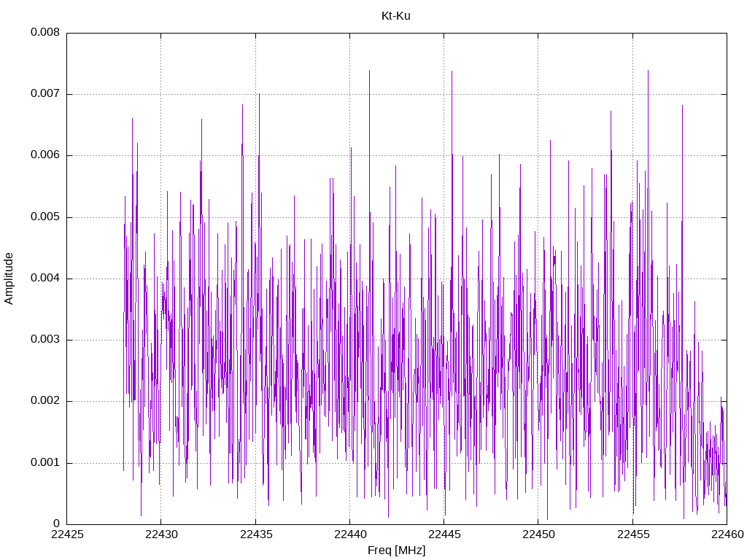
Task: Click the plot title Kt-Ku
Action: pyautogui.click(x=396, y=16)
